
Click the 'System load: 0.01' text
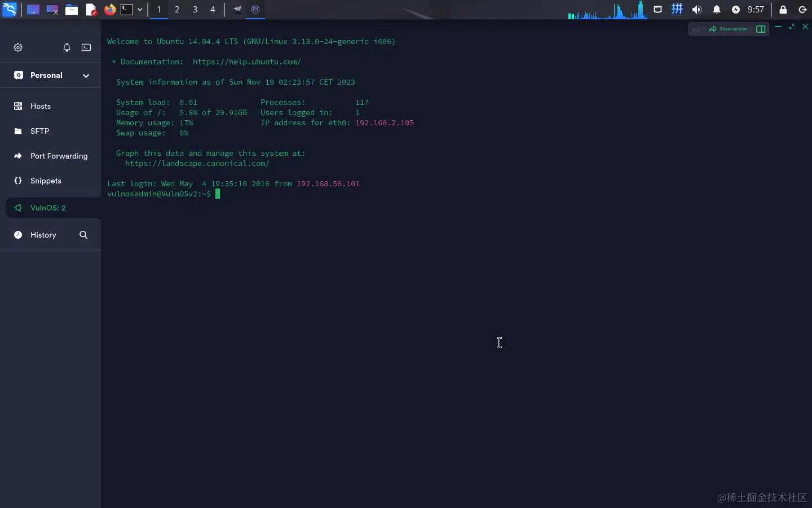[x=157, y=103]
